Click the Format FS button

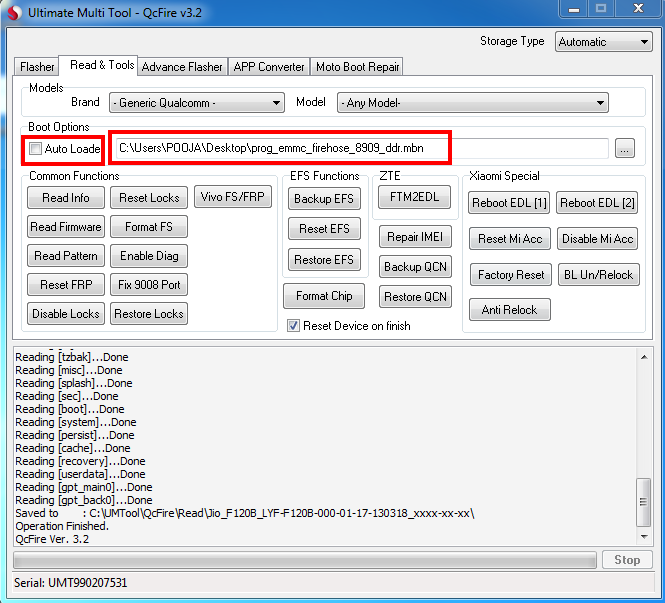click(149, 227)
